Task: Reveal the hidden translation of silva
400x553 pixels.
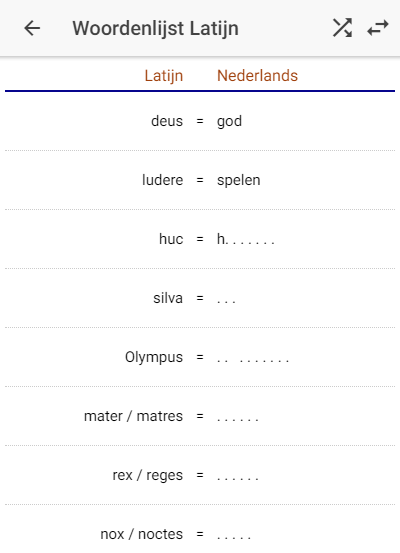Action: tap(226, 298)
